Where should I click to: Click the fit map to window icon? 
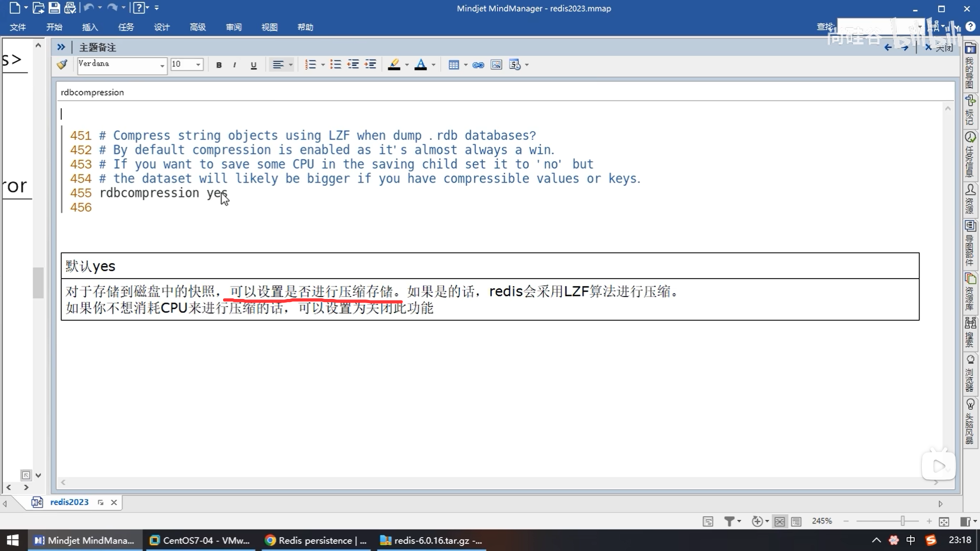[x=944, y=521]
